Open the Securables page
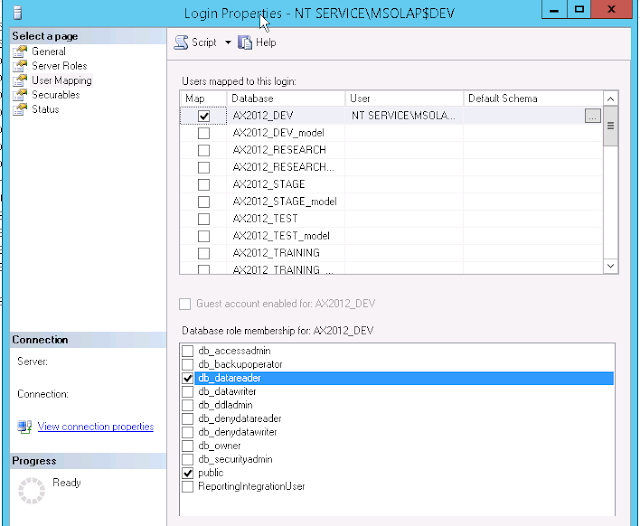This screenshot has height=526, width=640. click(56, 95)
